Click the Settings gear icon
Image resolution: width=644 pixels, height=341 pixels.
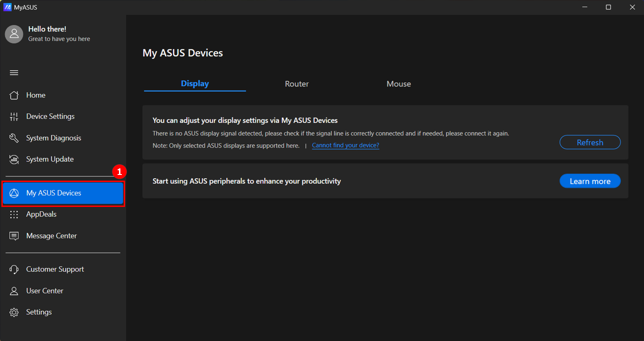coord(14,312)
